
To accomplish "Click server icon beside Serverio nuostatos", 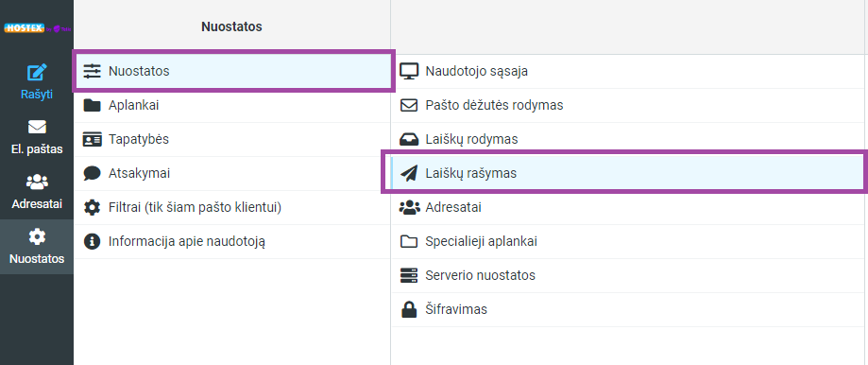I will [409, 275].
